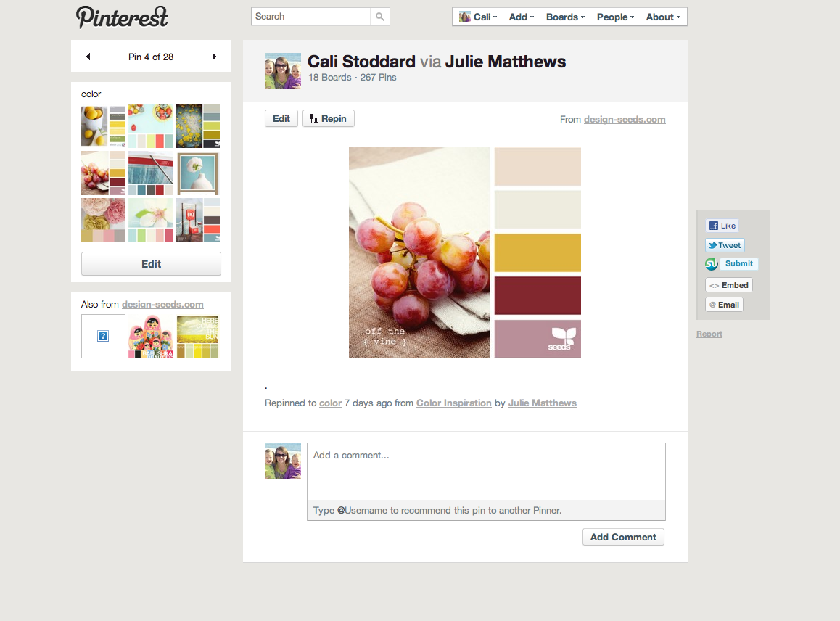Screen dimensions: 840x621
Task: Open red sign street scene thumbnail
Action: pyautogui.click(x=198, y=221)
